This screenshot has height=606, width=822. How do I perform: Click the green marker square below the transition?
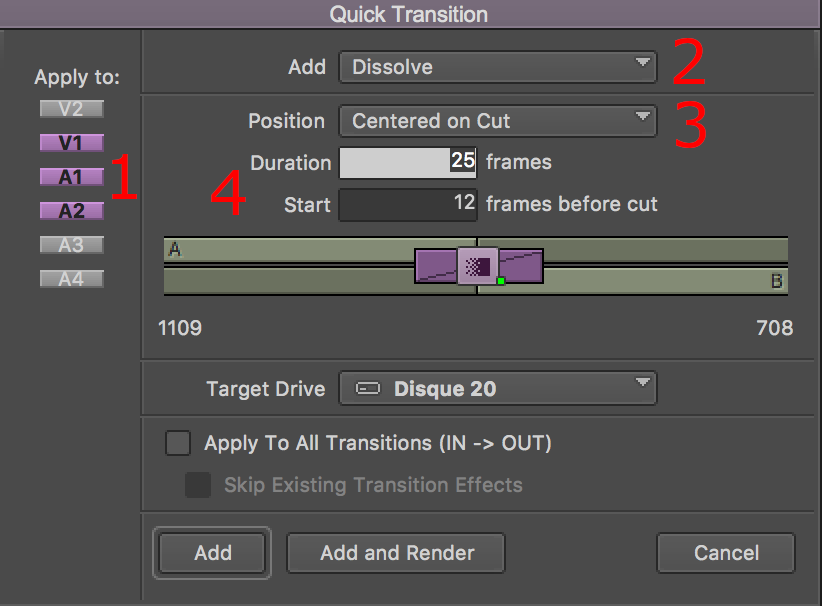[x=500, y=281]
